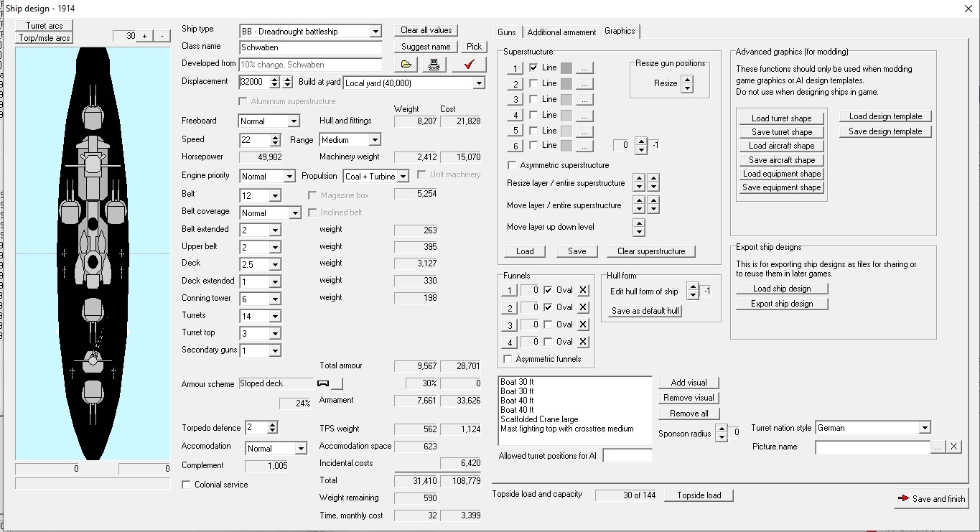Screen dimensions: 980x532
Task: Open the Ship type dropdown
Action: [x=375, y=32]
